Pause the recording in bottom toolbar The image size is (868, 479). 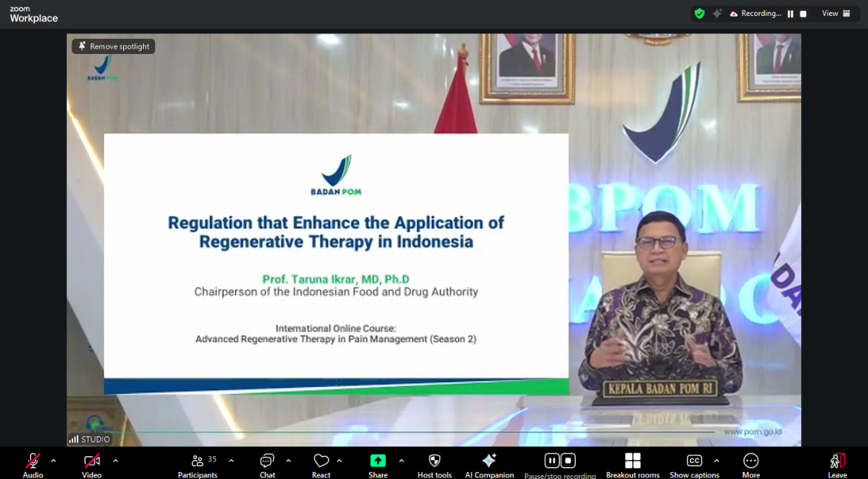552,461
